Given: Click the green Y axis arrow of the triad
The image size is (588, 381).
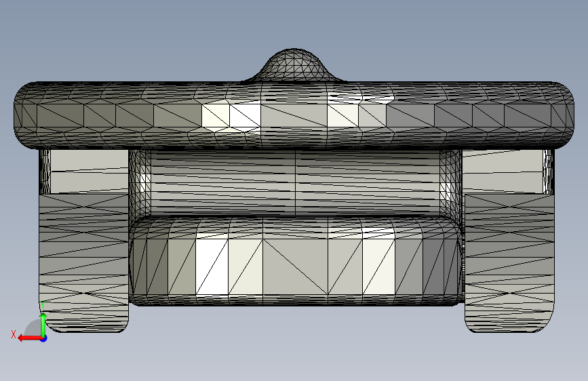Looking at the screenshot, I should (x=43, y=324).
